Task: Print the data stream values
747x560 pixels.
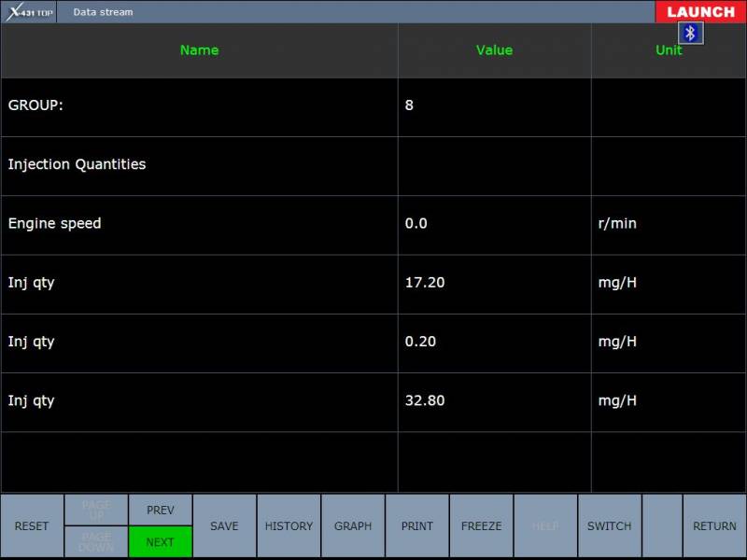Action: click(417, 526)
